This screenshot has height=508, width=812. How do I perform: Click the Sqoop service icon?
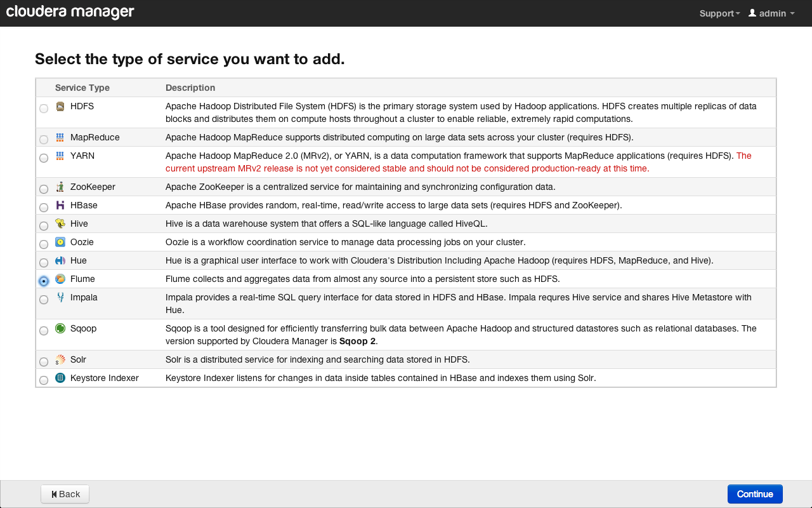[x=60, y=328]
